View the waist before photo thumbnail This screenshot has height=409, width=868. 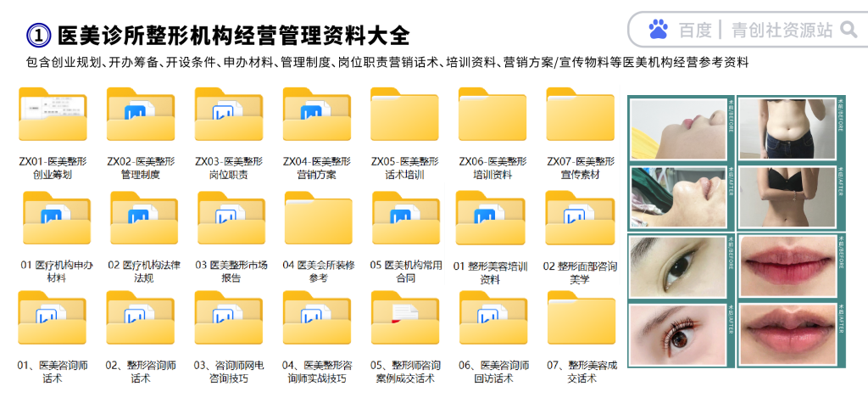click(x=786, y=128)
